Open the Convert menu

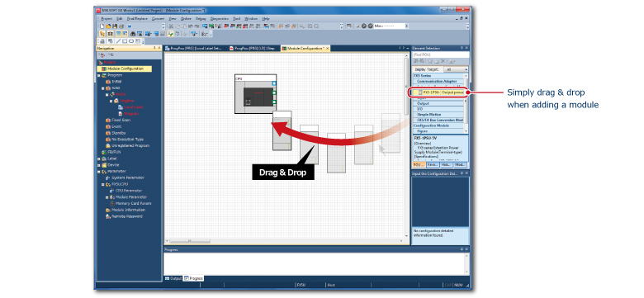(158, 19)
